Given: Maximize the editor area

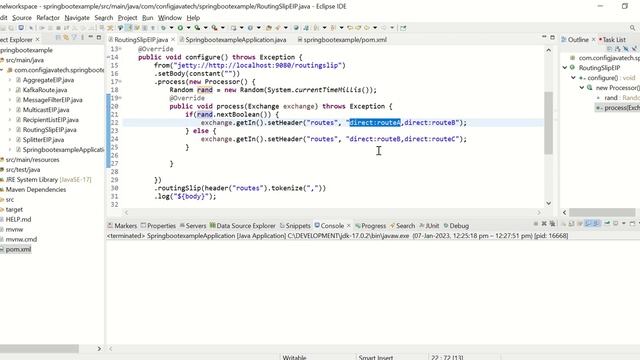Looking at the screenshot, I should click(553, 38).
